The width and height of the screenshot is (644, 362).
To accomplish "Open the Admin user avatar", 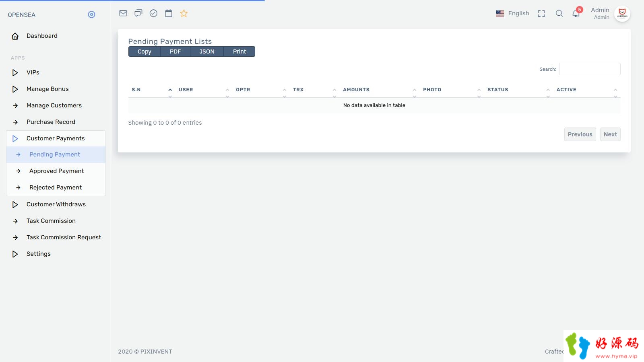I will tap(622, 14).
